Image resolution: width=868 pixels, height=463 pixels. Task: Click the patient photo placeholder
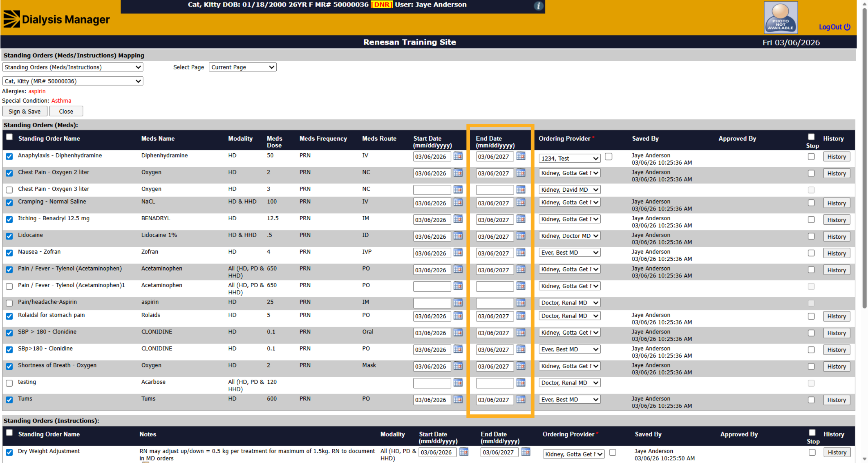click(x=781, y=17)
